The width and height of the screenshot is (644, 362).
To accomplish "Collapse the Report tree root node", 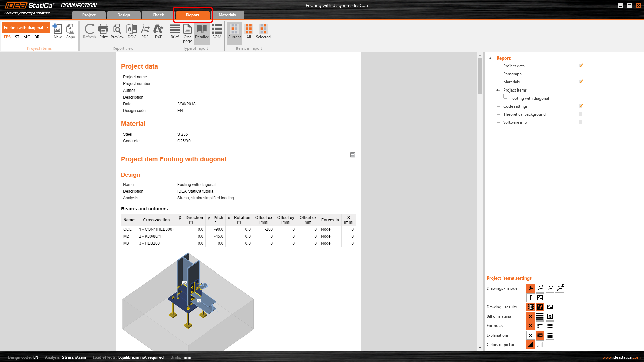I will pos(490,58).
